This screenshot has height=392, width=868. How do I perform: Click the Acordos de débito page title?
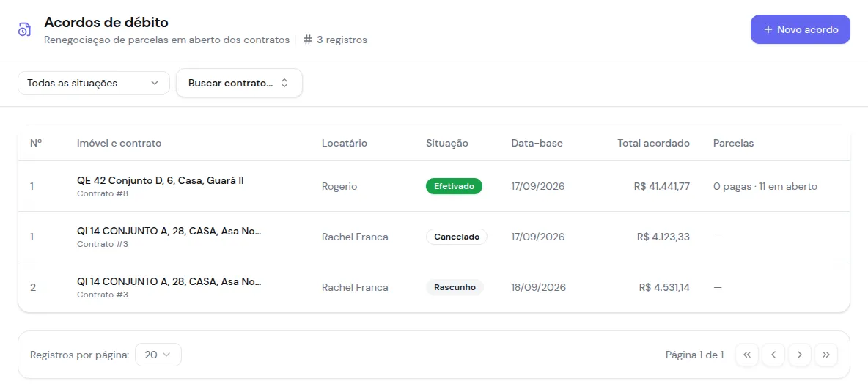point(106,22)
